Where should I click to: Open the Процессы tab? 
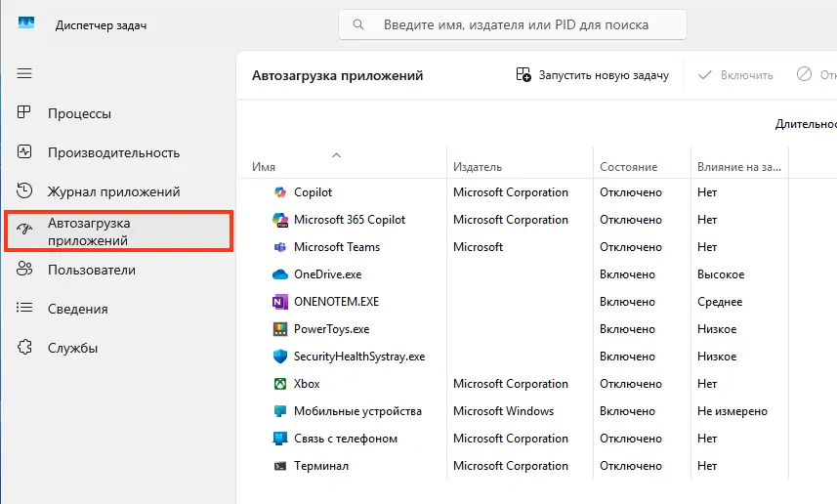point(79,113)
